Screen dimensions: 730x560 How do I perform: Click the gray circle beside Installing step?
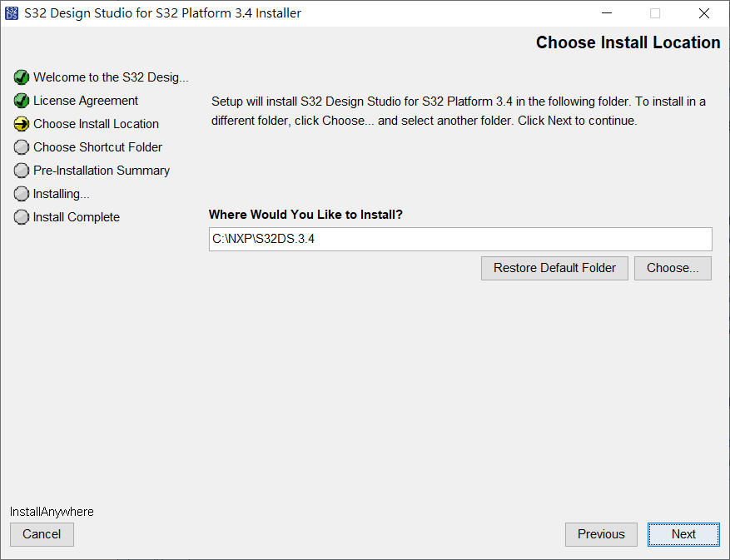coord(22,194)
